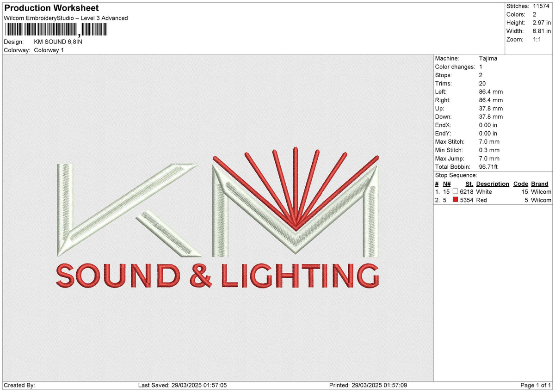Click stitch count '6218' in the White row
The height and width of the screenshot is (392, 555).
(x=467, y=192)
